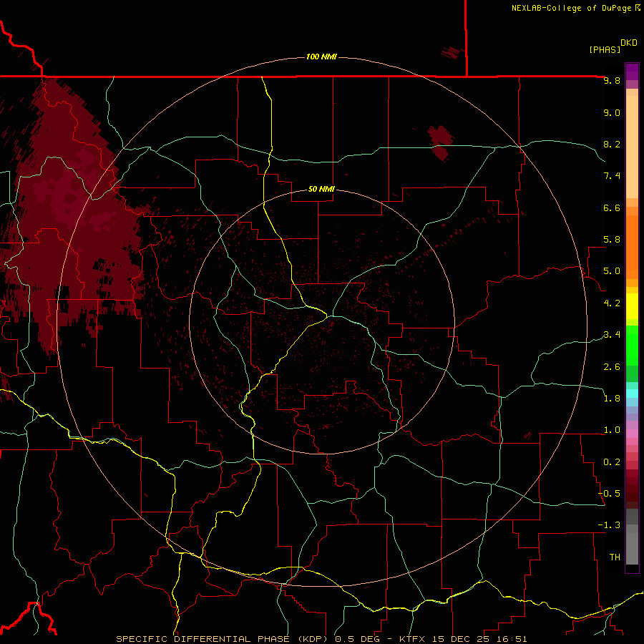Viewport: 644px width, 644px height.
Task: Pick the yellow segment of the color bar
Action: pos(632,306)
